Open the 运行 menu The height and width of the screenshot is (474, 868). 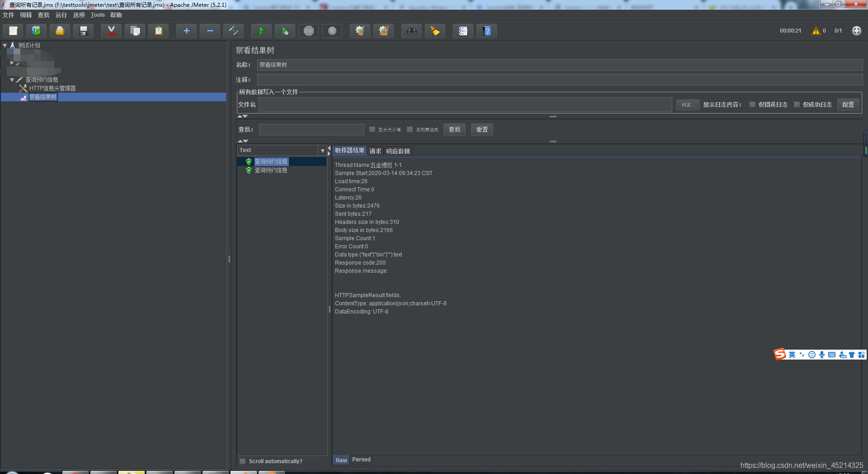coord(61,15)
